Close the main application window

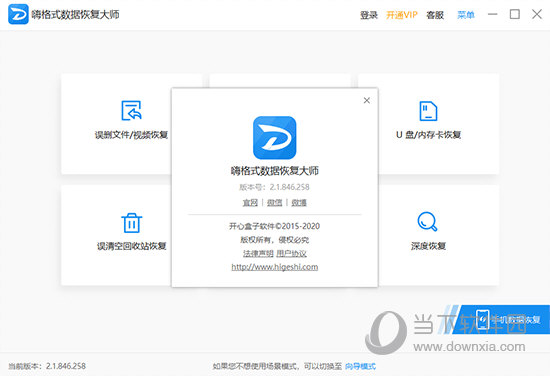tap(537, 14)
